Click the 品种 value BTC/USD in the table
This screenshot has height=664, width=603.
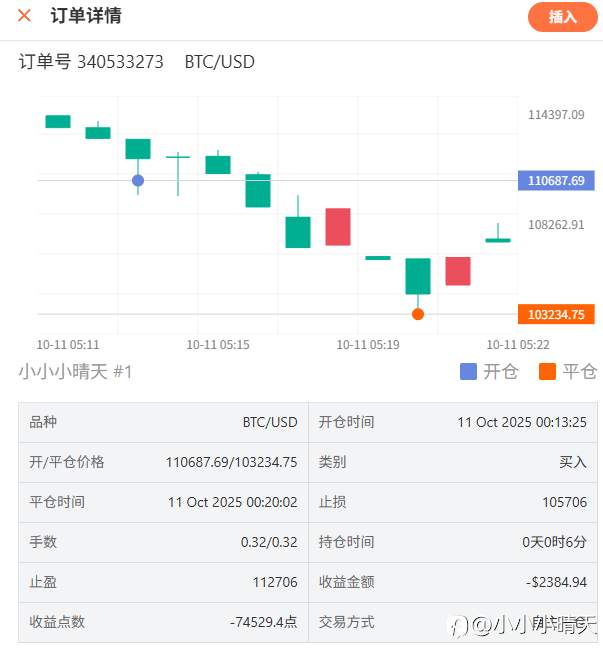(x=270, y=422)
